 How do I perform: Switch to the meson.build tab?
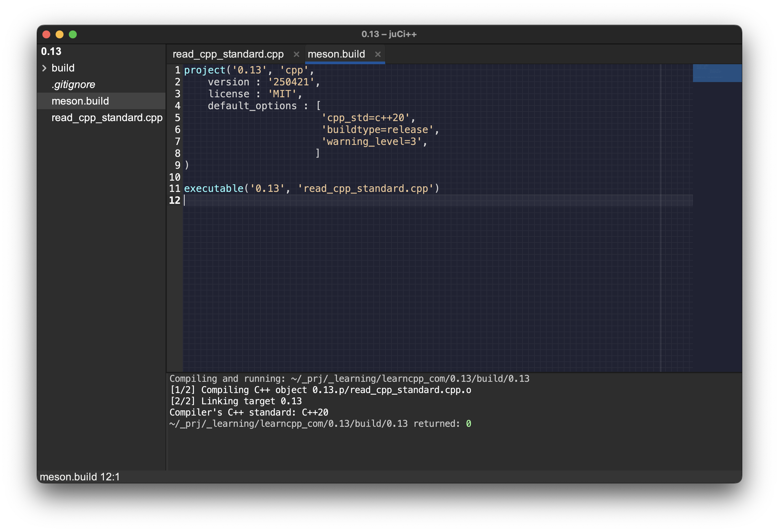point(336,54)
